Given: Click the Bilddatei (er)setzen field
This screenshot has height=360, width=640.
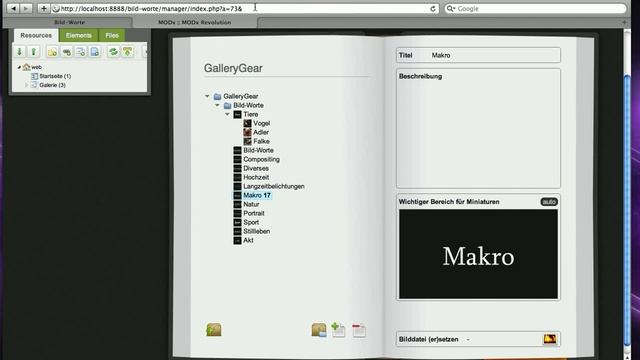Looking at the screenshot, I should click(x=478, y=339).
